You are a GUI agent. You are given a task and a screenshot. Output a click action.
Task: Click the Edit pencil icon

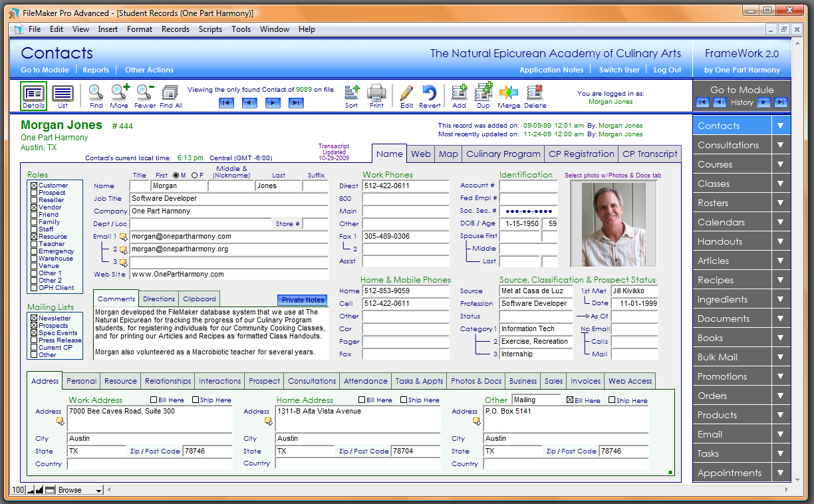pos(406,92)
